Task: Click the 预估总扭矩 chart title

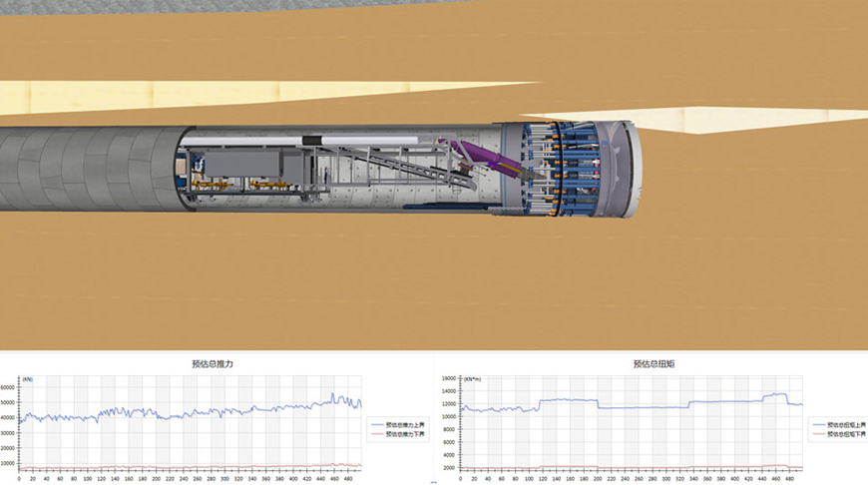Action: click(647, 364)
